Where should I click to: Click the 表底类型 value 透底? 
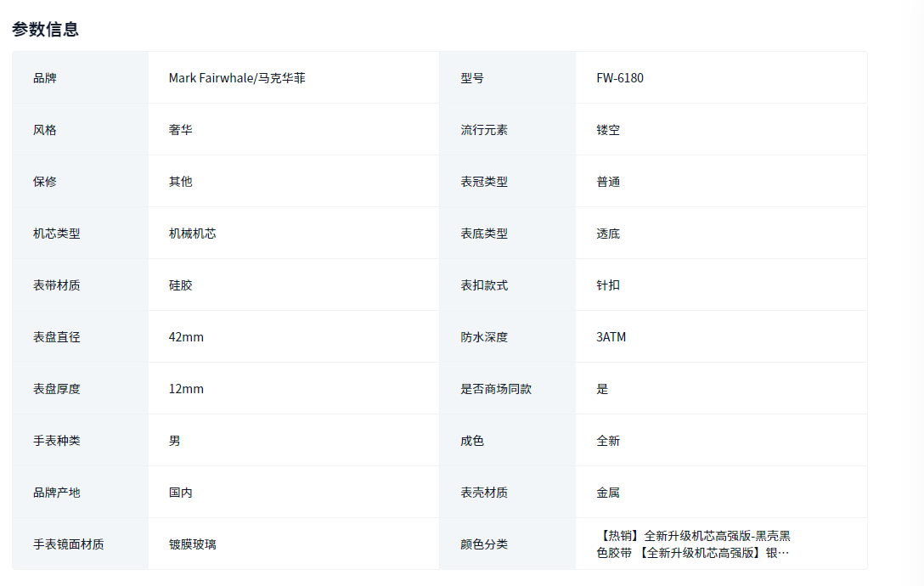[x=608, y=234]
